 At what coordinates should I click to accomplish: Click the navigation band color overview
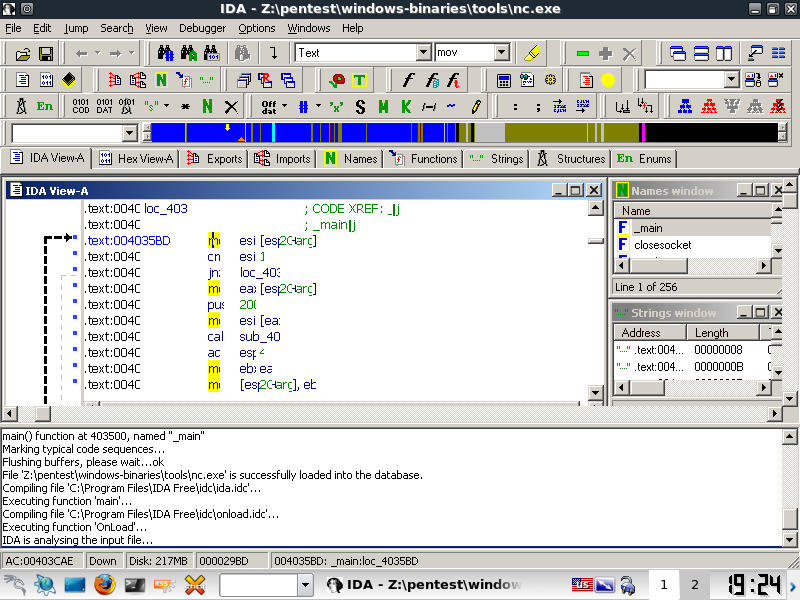click(464, 133)
